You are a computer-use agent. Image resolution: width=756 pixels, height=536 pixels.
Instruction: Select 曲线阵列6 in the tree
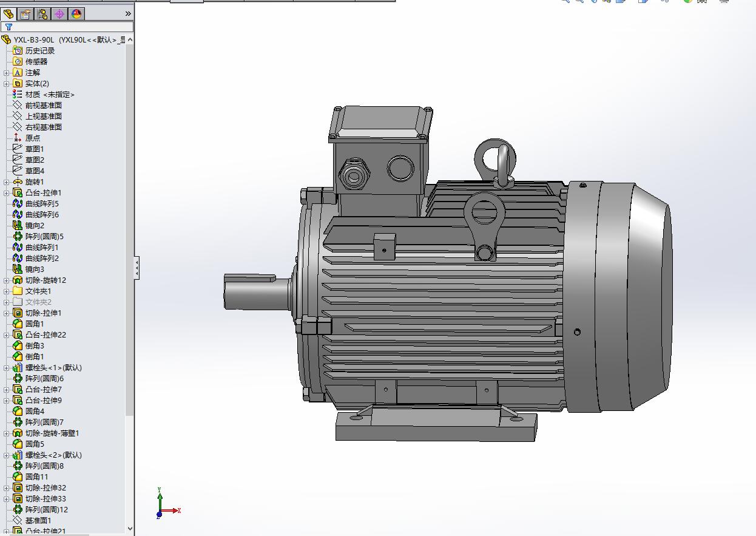point(42,214)
